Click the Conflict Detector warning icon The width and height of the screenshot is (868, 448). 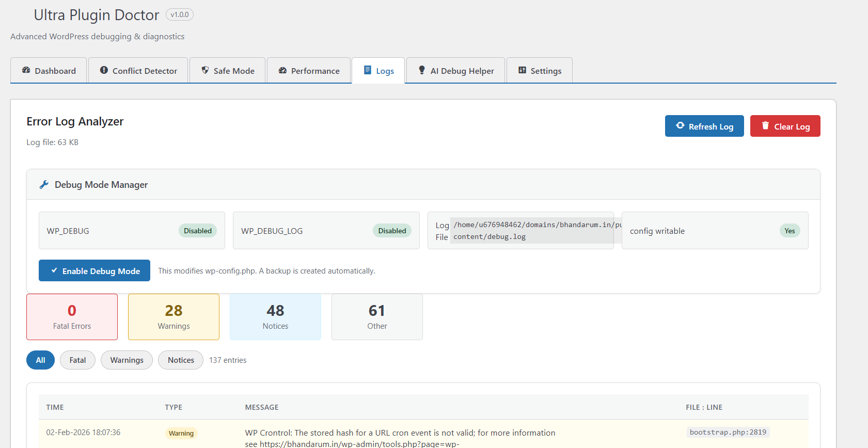104,70
